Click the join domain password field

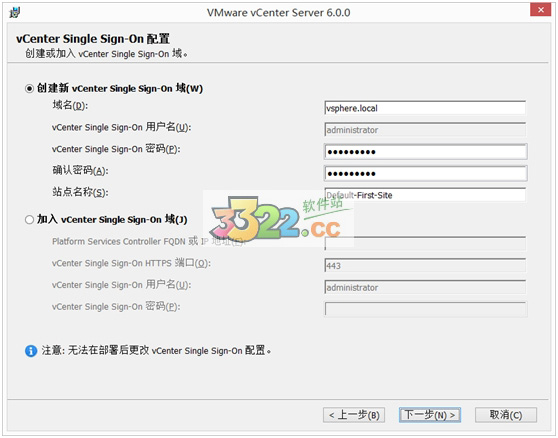coord(426,309)
